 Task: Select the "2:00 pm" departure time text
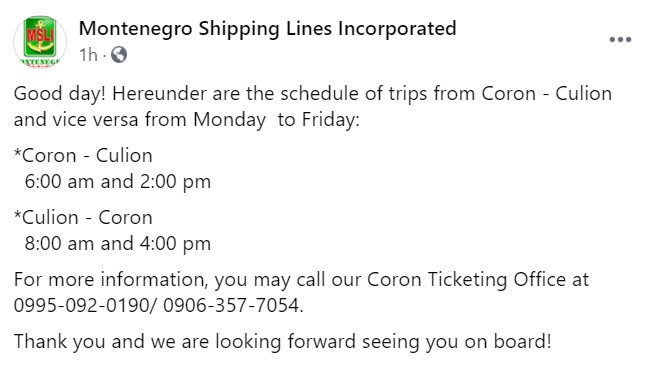[175, 182]
